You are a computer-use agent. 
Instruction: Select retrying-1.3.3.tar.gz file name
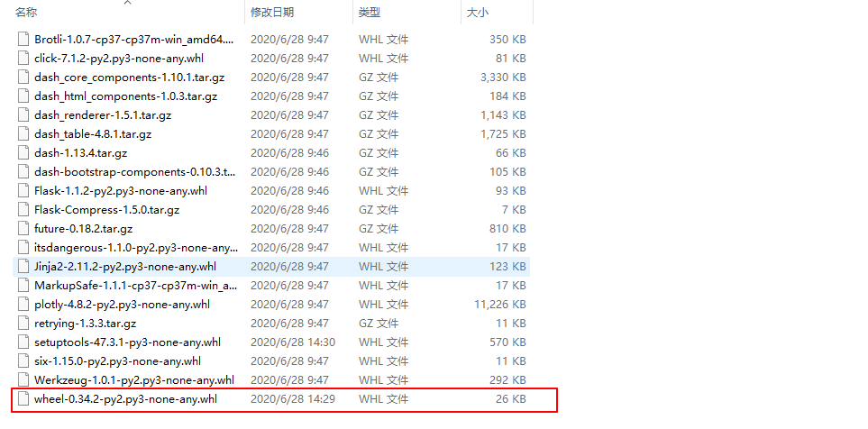85,323
